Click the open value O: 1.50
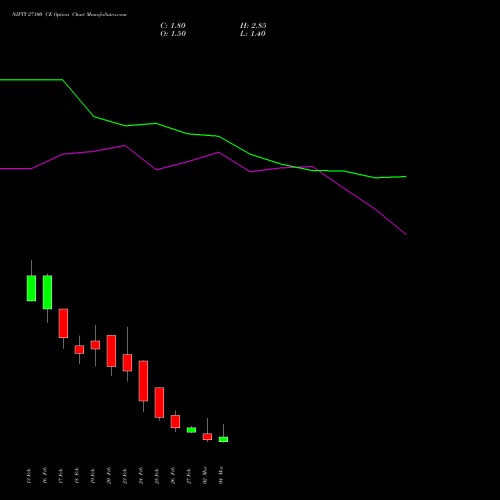This screenshot has height=500, width=500. pos(173,34)
